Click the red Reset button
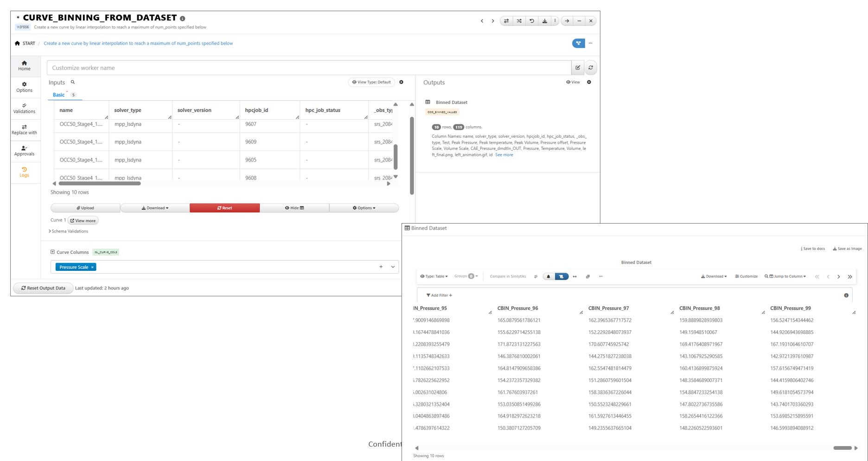Image resolution: width=868 pixels, height=461 pixels. coord(224,208)
